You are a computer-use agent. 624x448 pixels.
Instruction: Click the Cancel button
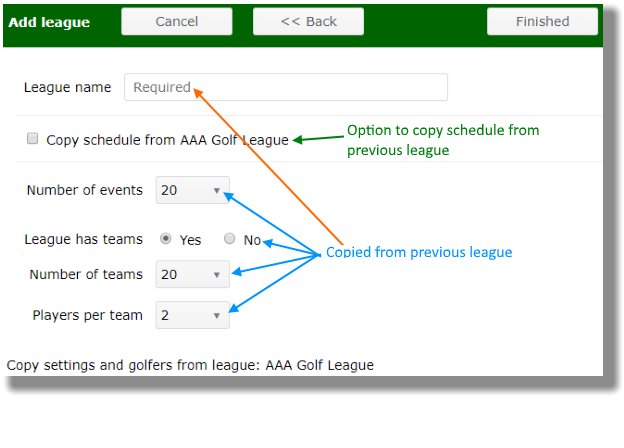177,21
